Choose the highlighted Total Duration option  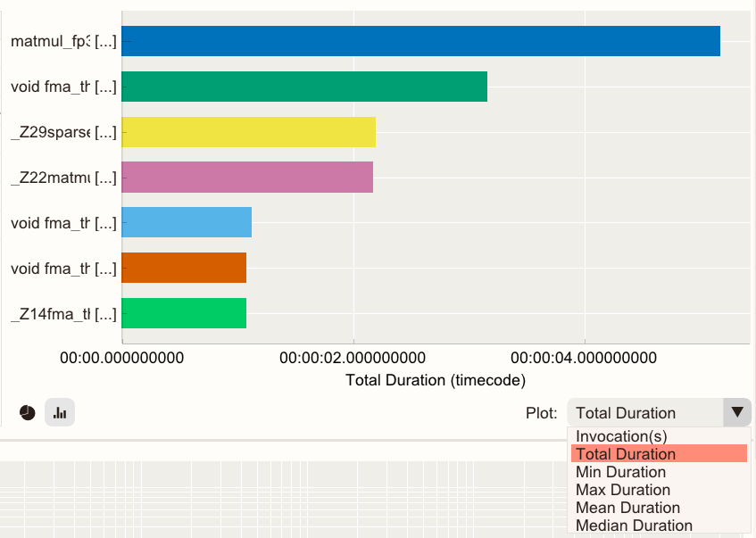pyautogui.click(x=659, y=454)
